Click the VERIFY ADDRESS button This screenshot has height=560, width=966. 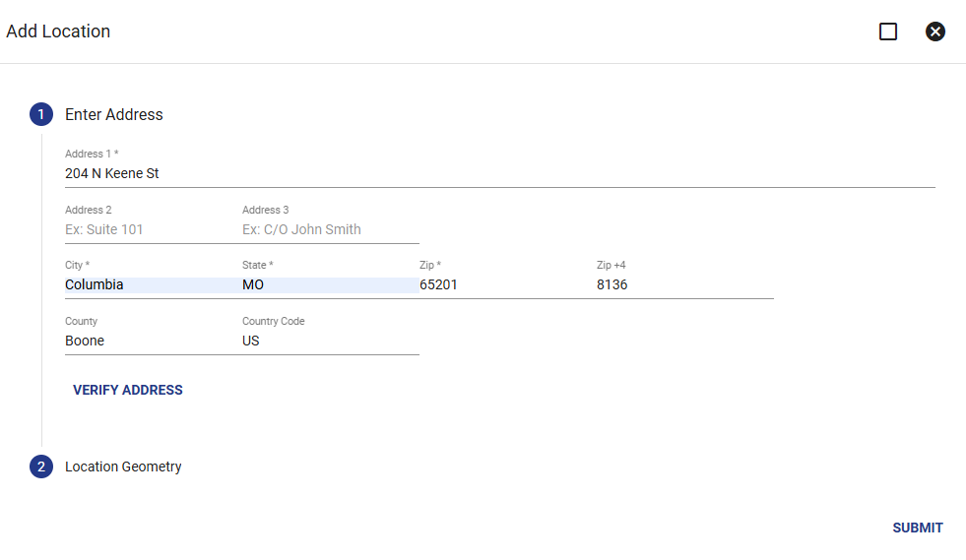point(128,390)
